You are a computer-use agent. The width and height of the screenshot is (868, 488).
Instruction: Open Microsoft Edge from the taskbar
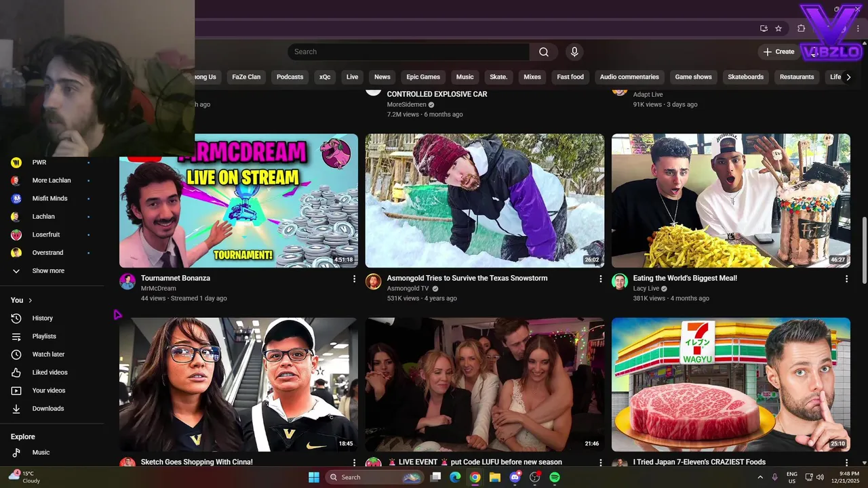[x=455, y=477]
